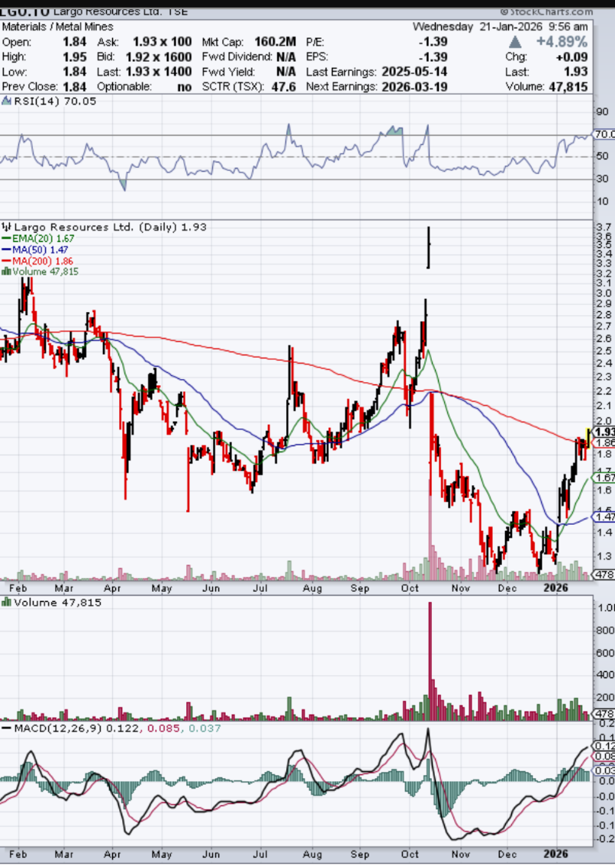Image resolution: width=615 pixels, height=868 pixels.
Task: Click the MACD histogram value 0.037
Action: [204, 728]
